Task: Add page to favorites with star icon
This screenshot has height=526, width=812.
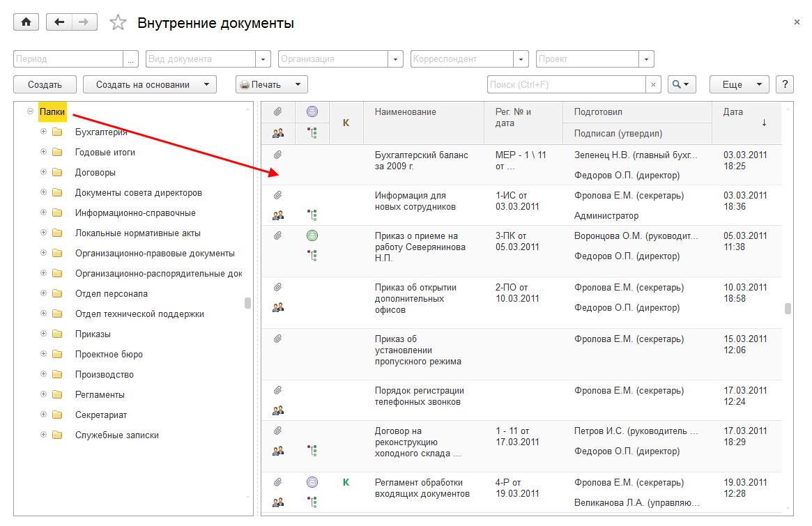Action: coord(118,23)
